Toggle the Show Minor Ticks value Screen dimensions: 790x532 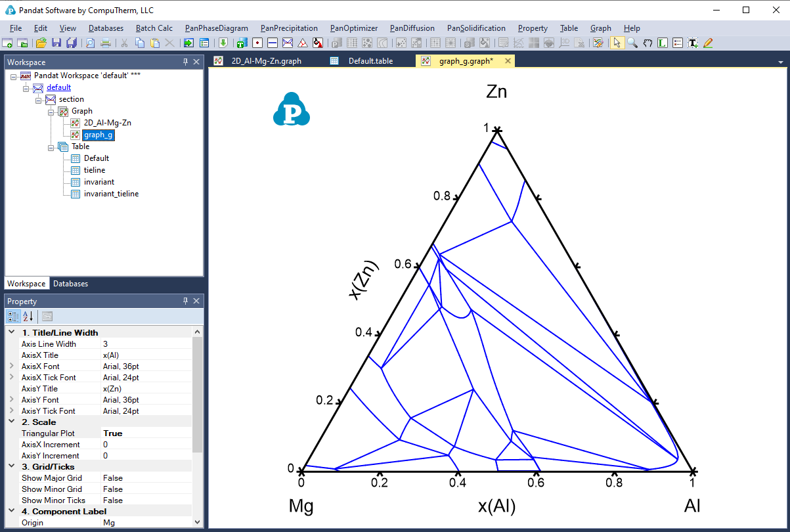pos(146,500)
